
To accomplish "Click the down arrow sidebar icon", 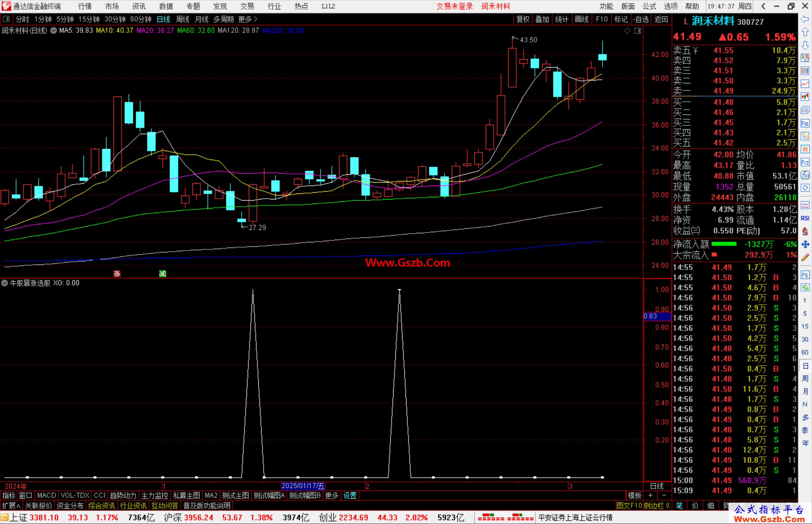I will point(805,45).
